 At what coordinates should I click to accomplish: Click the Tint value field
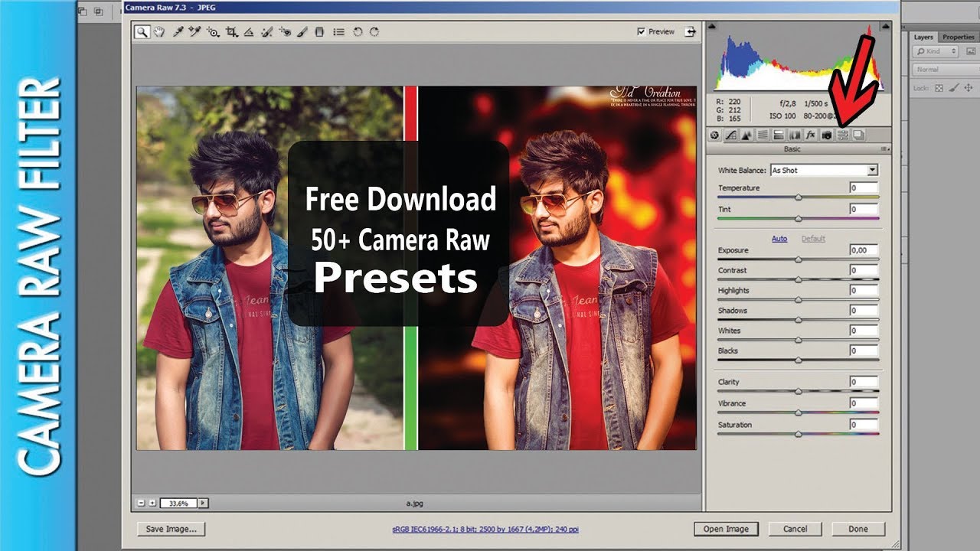[864, 209]
